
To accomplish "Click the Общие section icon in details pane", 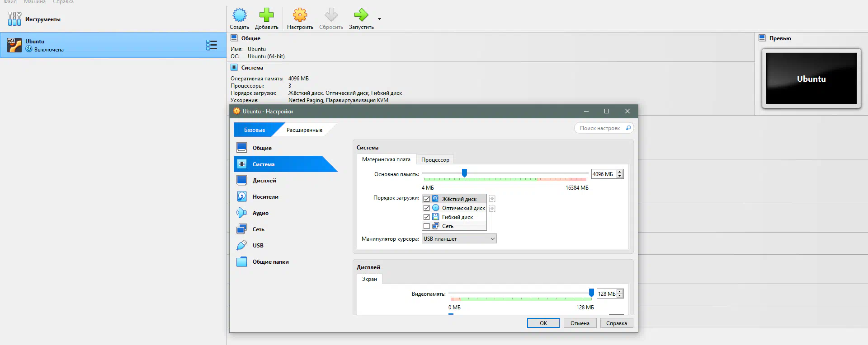I will tap(234, 38).
